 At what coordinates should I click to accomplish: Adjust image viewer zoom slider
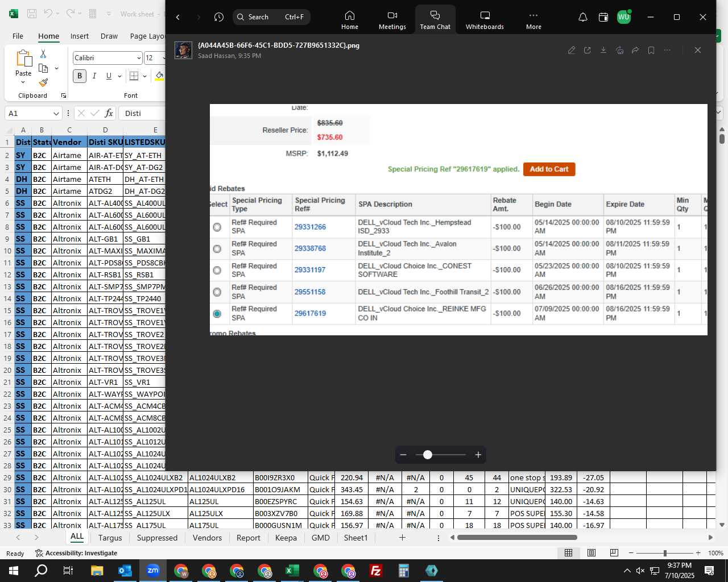(x=428, y=455)
